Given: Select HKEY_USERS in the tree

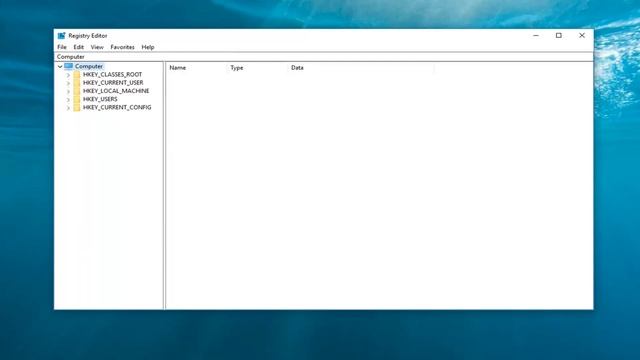Looking at the screenshot, I should click(x=100, y=99).
